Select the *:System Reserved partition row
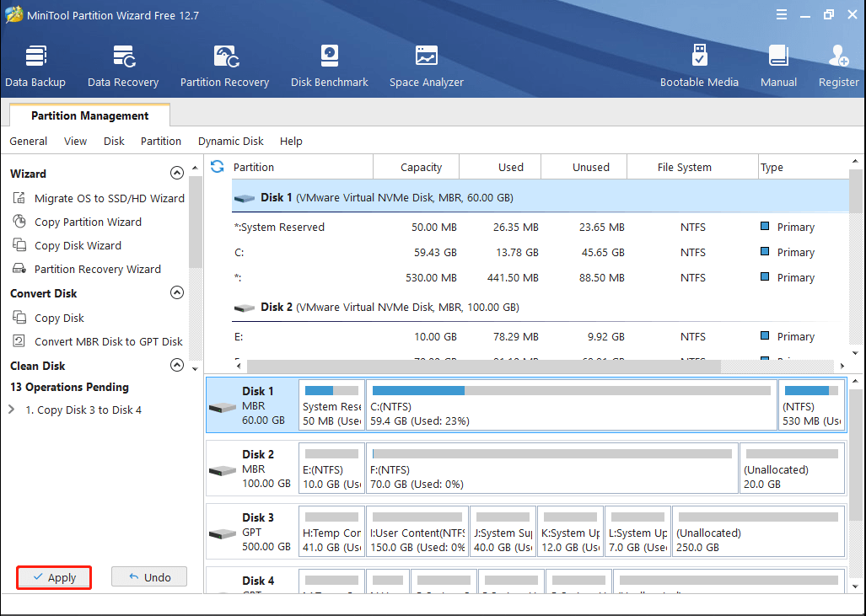The height and width of the screenshot is (616, 866). point(541,227)
